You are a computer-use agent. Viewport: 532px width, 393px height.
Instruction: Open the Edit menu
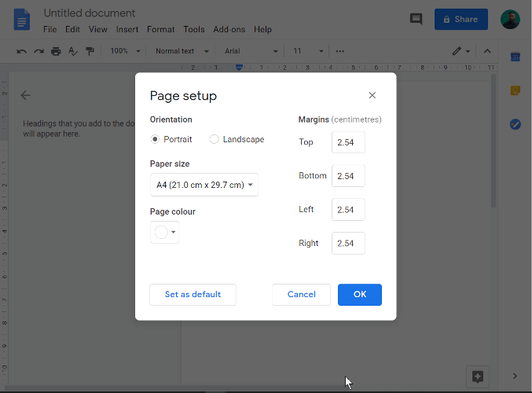[x=72, y=30]
